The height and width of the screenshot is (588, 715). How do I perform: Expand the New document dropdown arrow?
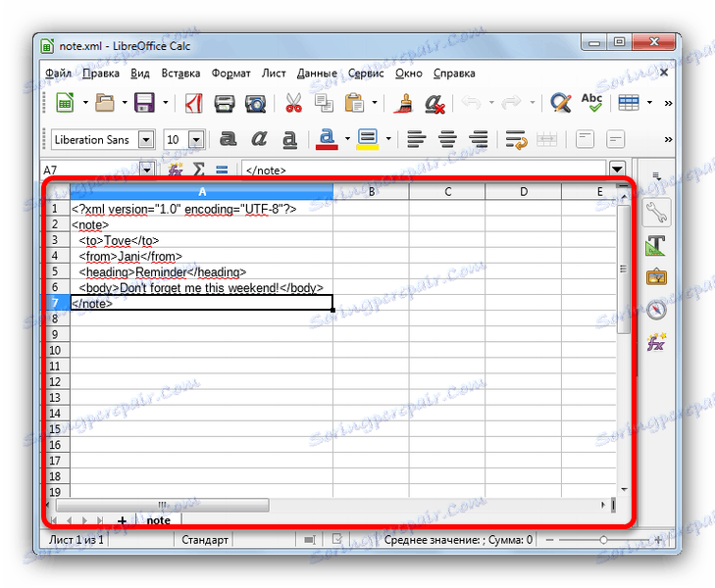pos(85,103)
